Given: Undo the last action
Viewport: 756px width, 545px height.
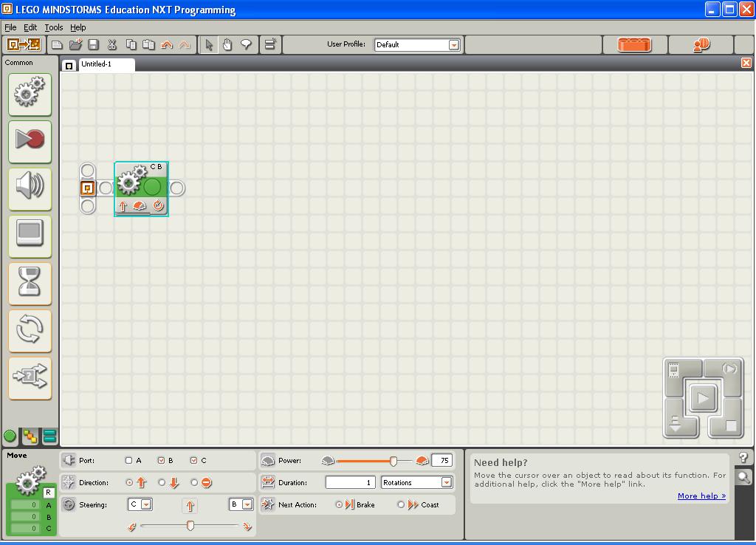Looking at the screenshot, I should coord(167,45).
